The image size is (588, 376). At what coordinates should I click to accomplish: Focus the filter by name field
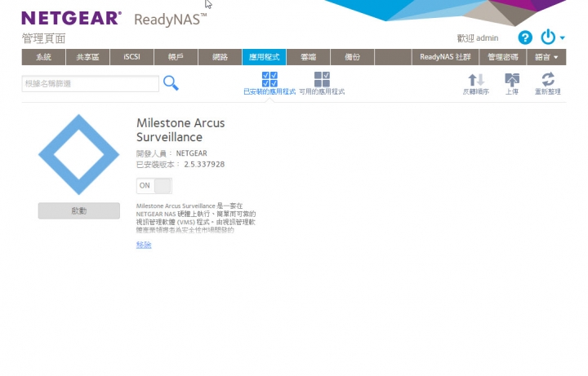tap(91, 83)
